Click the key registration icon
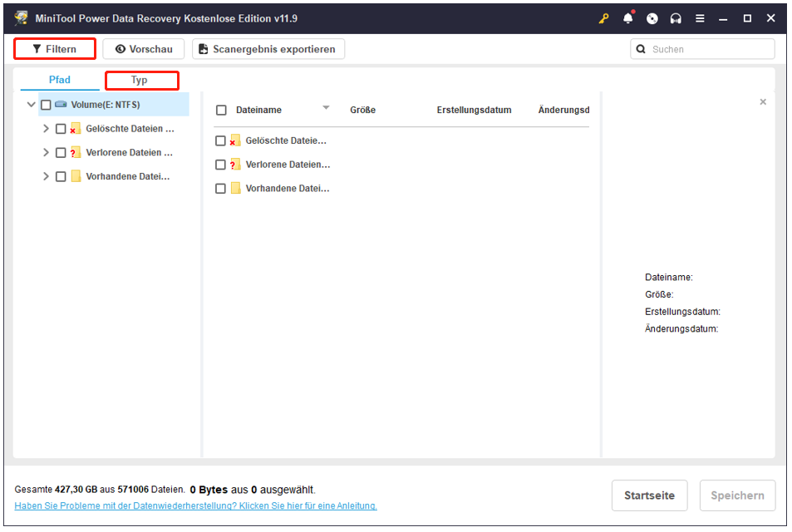This screenshot has height=532, width=792. tap(603, 18)
